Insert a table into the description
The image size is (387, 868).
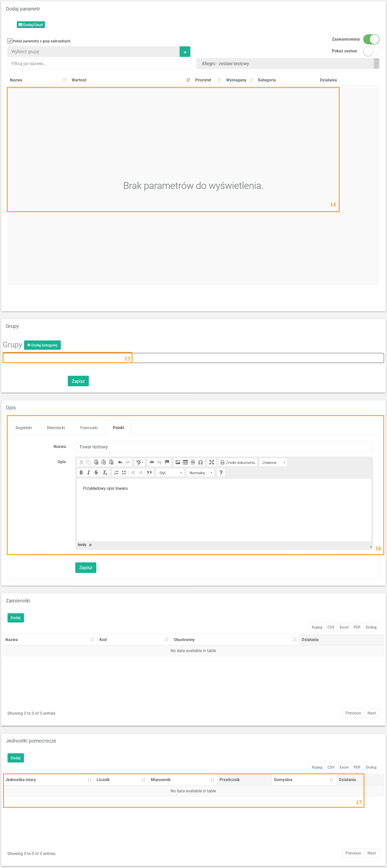pos(185,462)
